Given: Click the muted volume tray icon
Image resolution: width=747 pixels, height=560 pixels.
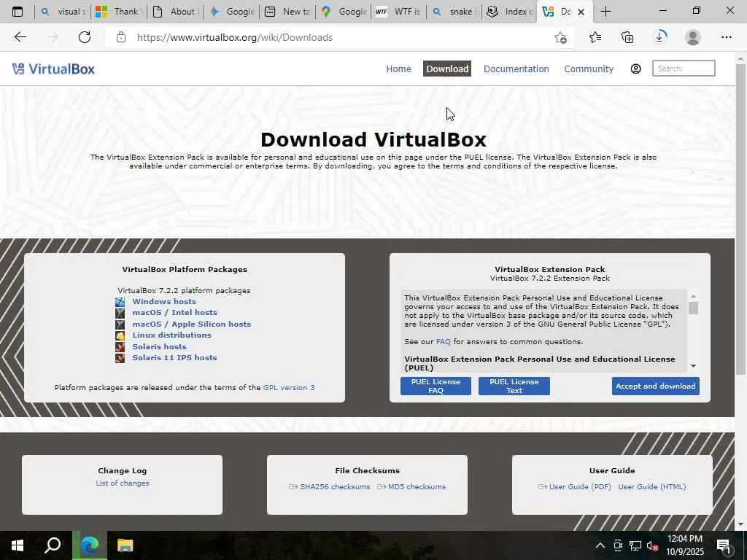Looking at the screenshot, I should coord(652,545).
